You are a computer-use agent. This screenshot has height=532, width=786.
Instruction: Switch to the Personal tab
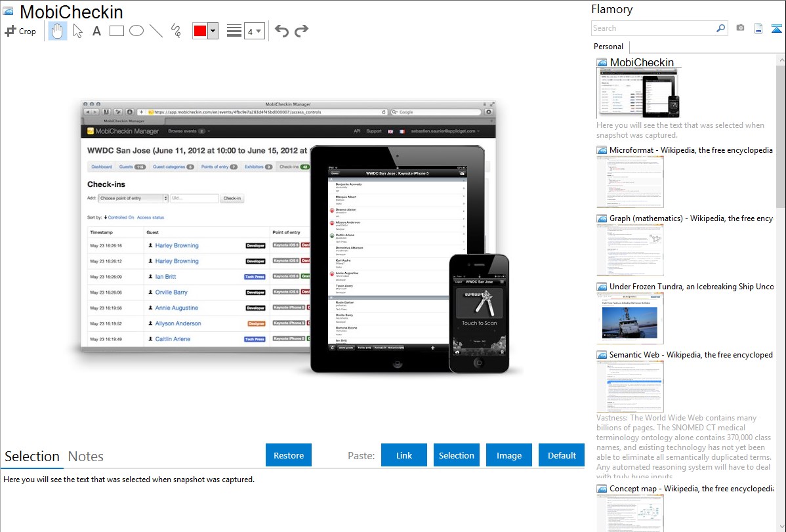[609, 47]
